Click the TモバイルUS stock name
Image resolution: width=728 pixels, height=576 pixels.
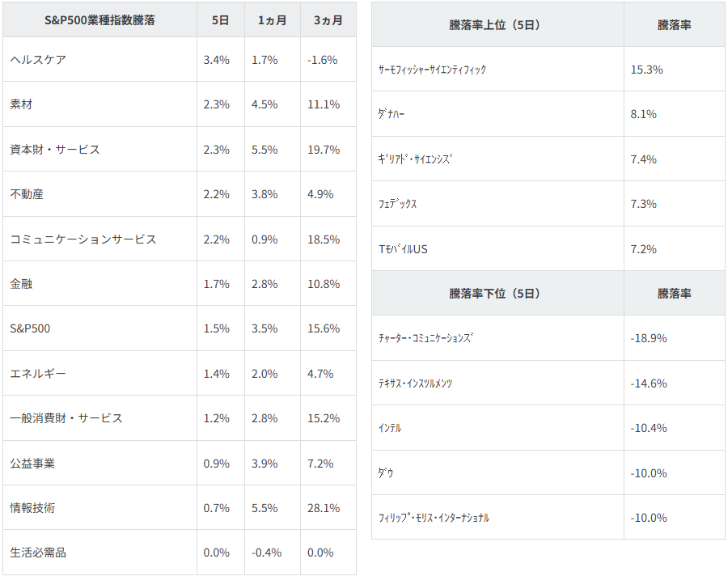(x=403, y=249)
